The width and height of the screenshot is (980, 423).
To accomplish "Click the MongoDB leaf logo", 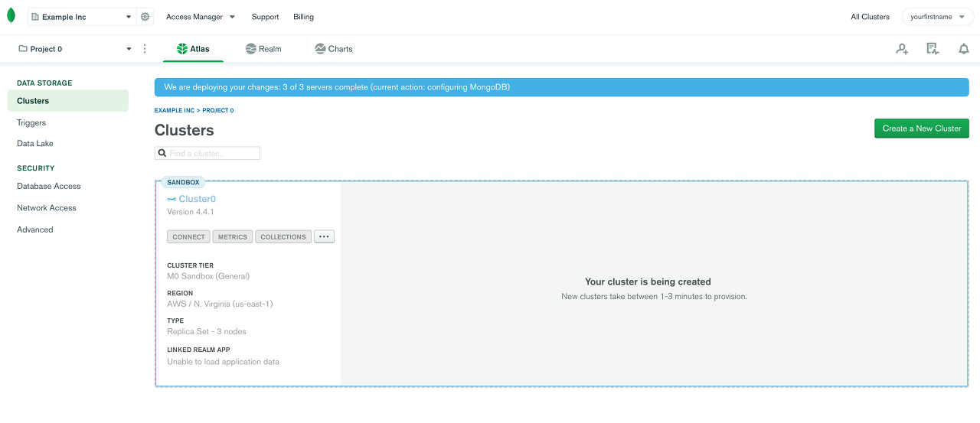I will coord(11,16).
